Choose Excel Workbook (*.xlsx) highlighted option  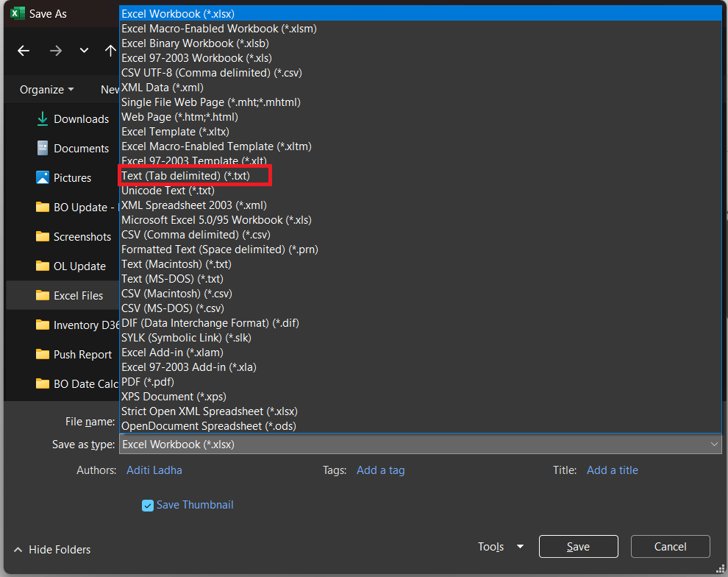pyautogui.click(x=420, y=14)
